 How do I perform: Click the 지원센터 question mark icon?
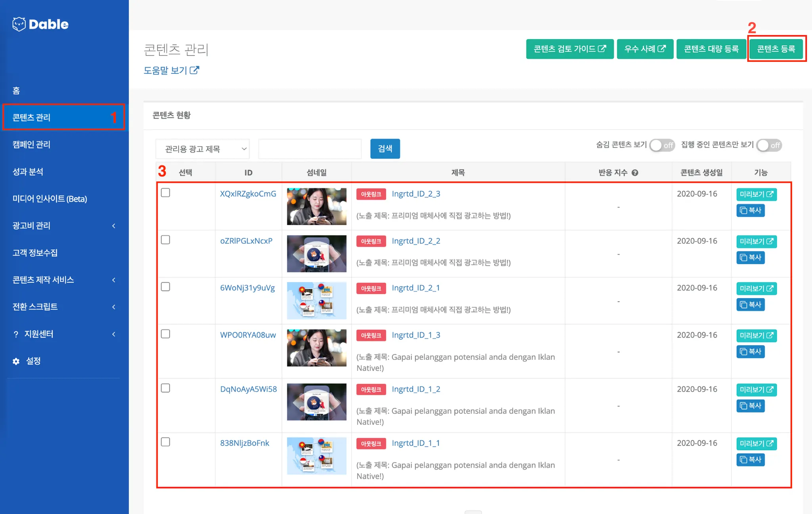16,334
